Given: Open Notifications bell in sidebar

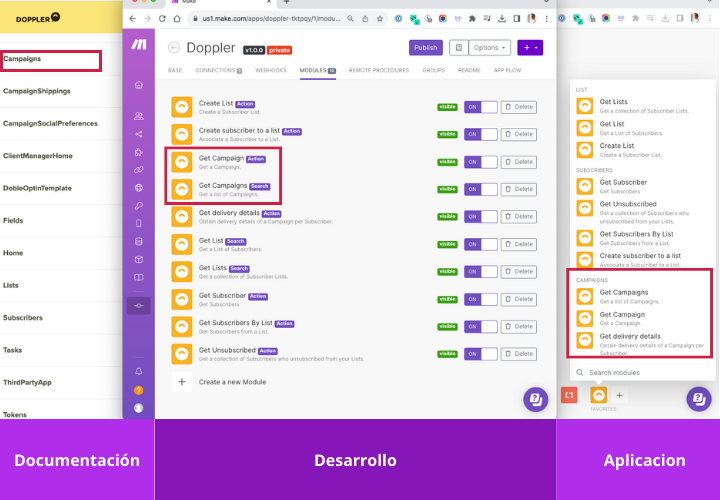Looking at the screenshot, I should (x=139, y=371).
